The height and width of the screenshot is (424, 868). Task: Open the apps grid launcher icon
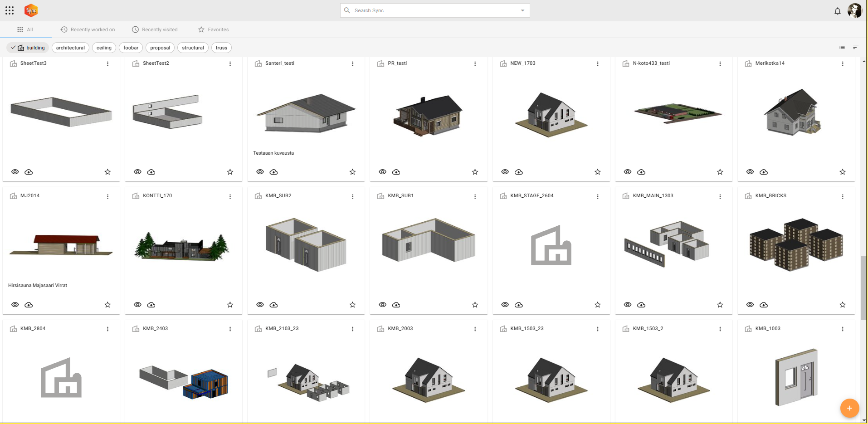coord(10,10)
